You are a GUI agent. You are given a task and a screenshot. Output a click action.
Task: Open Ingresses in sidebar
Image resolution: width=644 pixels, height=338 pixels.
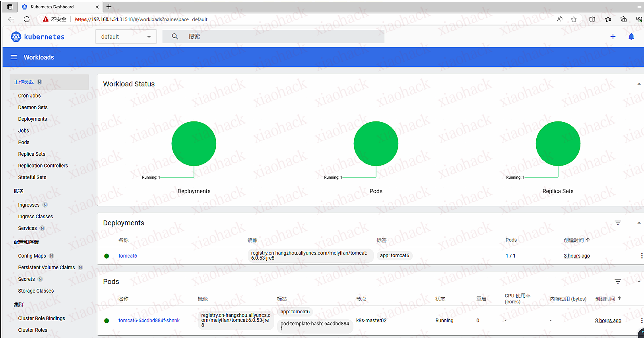click(29, 205)
